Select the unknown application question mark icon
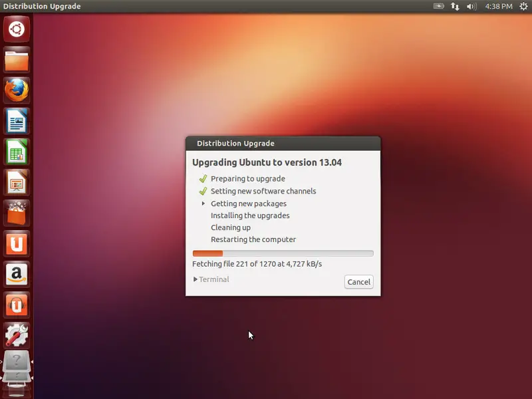Screen dimensions: 532x399 (16, 362)
